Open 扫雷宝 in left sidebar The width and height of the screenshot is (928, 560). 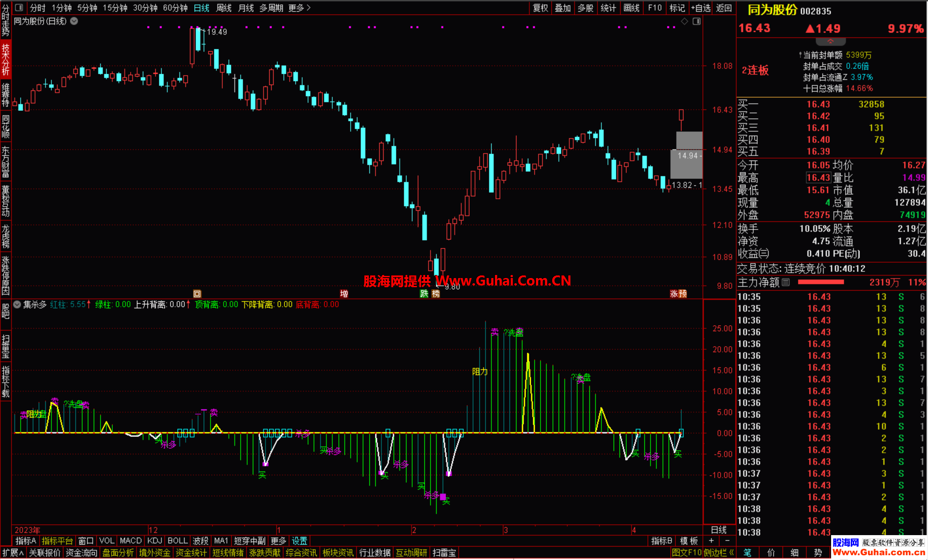(5, 347)
